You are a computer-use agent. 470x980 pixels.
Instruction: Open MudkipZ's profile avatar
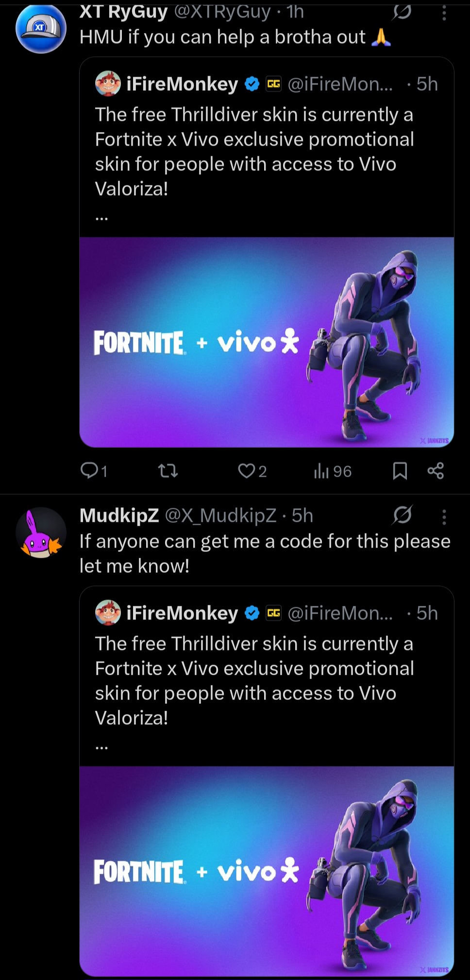(41, 532)
